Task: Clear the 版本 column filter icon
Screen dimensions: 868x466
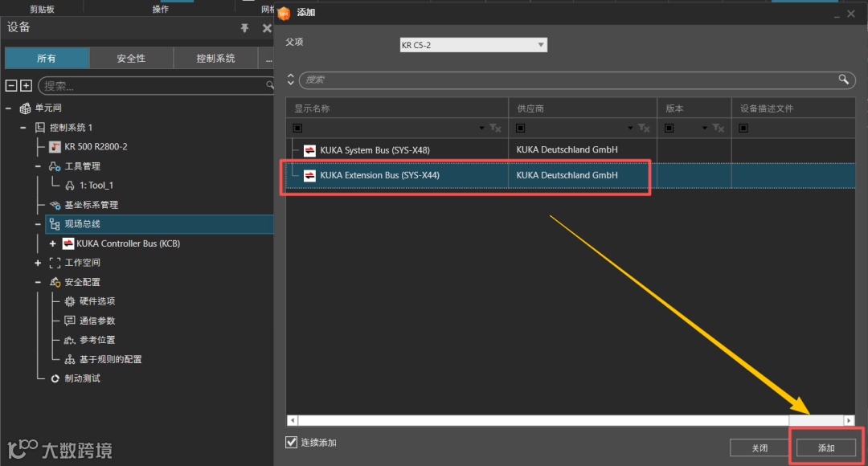Action: [719, 128]
